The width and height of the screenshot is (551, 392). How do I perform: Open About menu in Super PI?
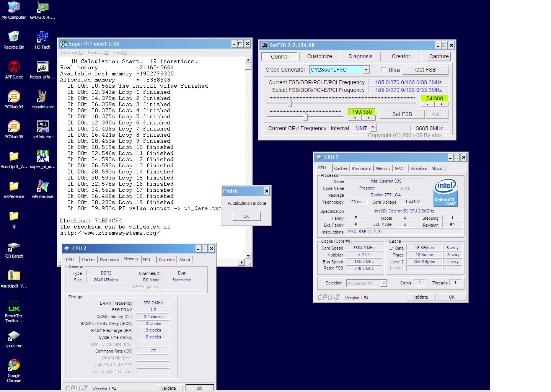pyautogui.click(x=98, y=52)
